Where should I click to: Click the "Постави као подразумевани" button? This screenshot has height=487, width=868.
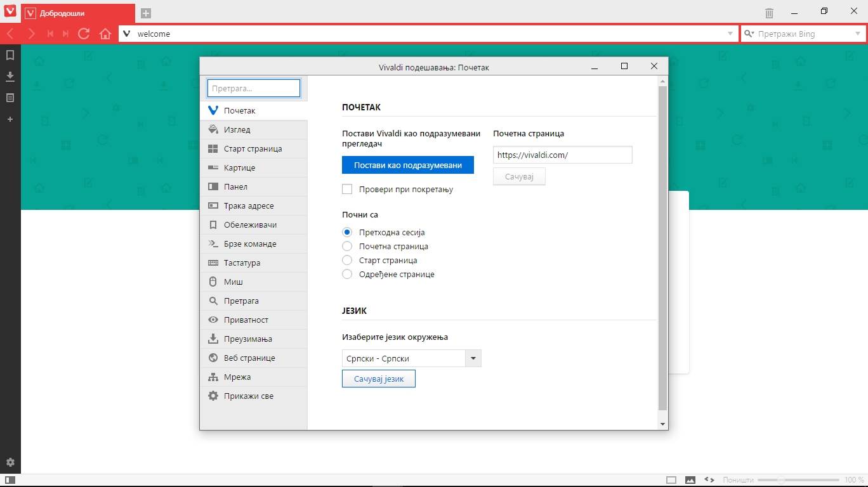coord(407,165)
